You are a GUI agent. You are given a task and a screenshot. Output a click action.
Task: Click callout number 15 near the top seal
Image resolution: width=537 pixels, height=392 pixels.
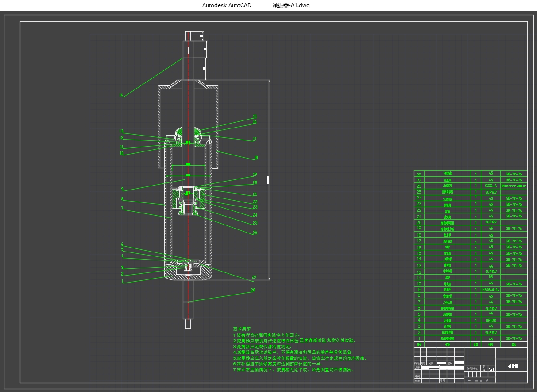click(x=255, y=117)
